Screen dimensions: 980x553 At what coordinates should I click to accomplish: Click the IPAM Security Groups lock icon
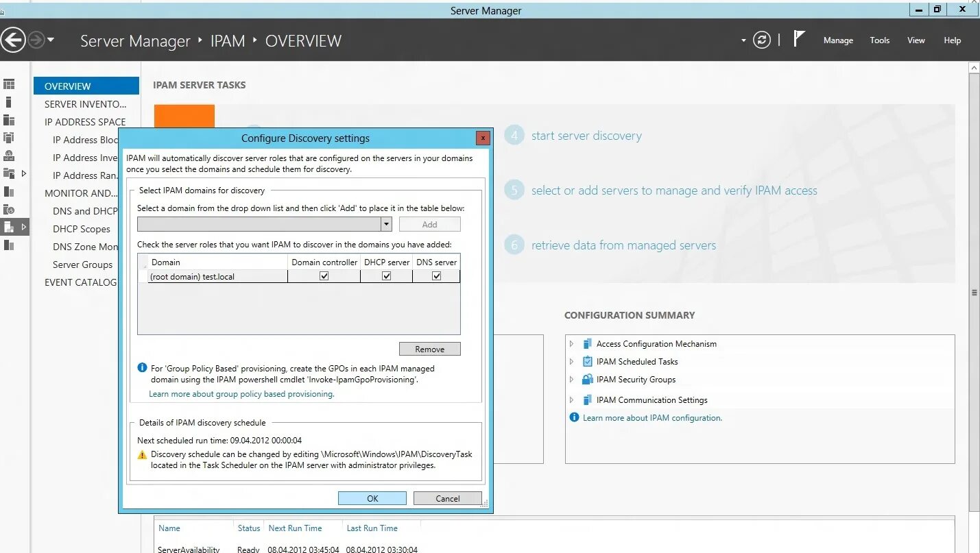tap(587, 380)
